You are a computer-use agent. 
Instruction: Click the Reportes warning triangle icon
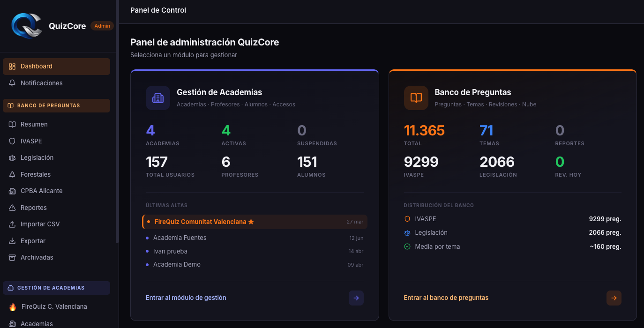12,208
